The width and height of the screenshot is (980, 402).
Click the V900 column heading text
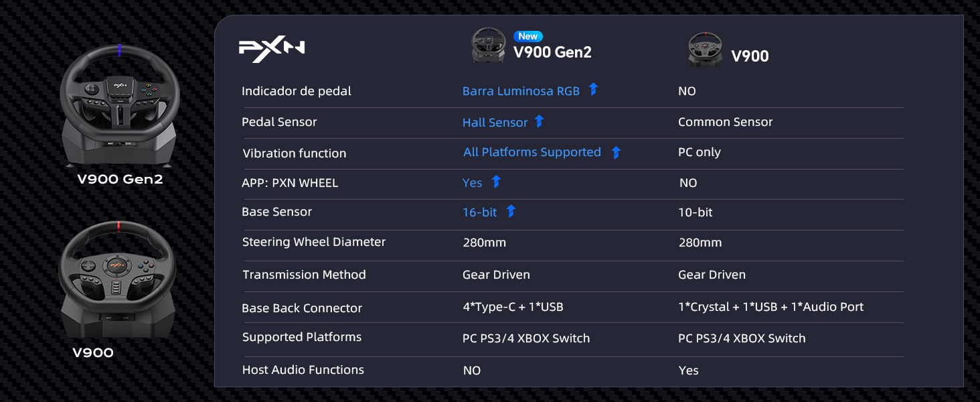point(750,56)
